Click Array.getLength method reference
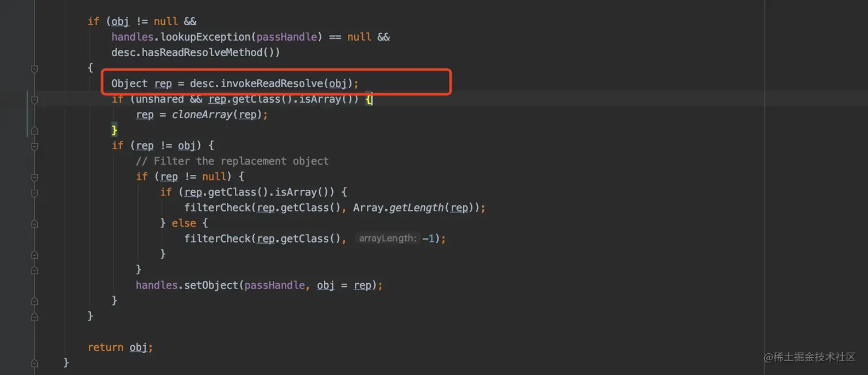 pos(398,208)
